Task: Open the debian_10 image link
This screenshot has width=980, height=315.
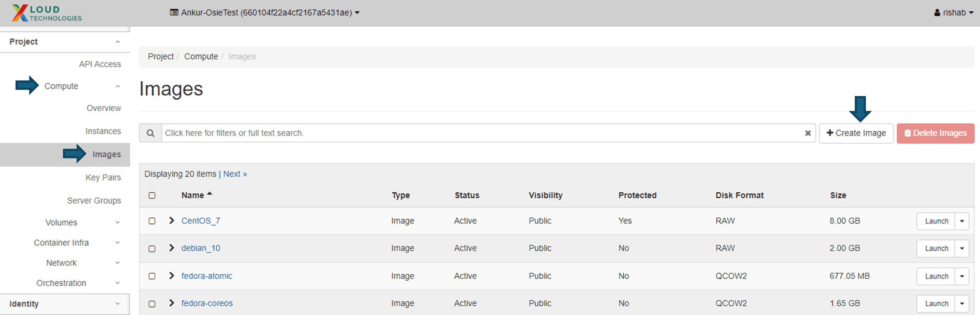Action: [201, 248]
